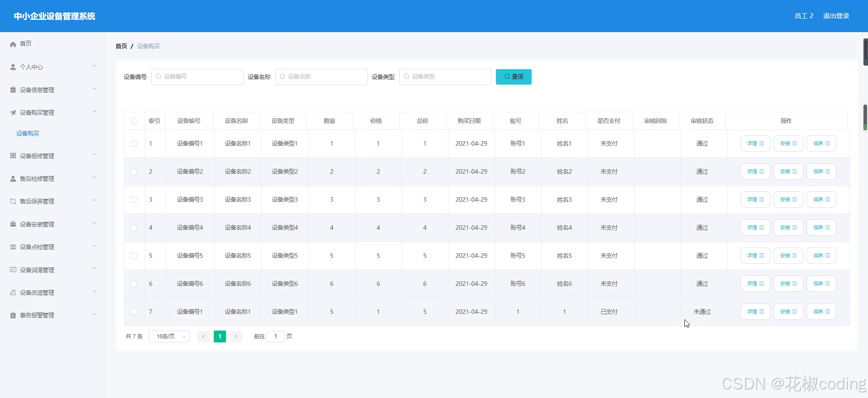Viewport: 868px width, 398px height.
Task: Click 保养 for row 设备编号5
Action: coord(821,256)
